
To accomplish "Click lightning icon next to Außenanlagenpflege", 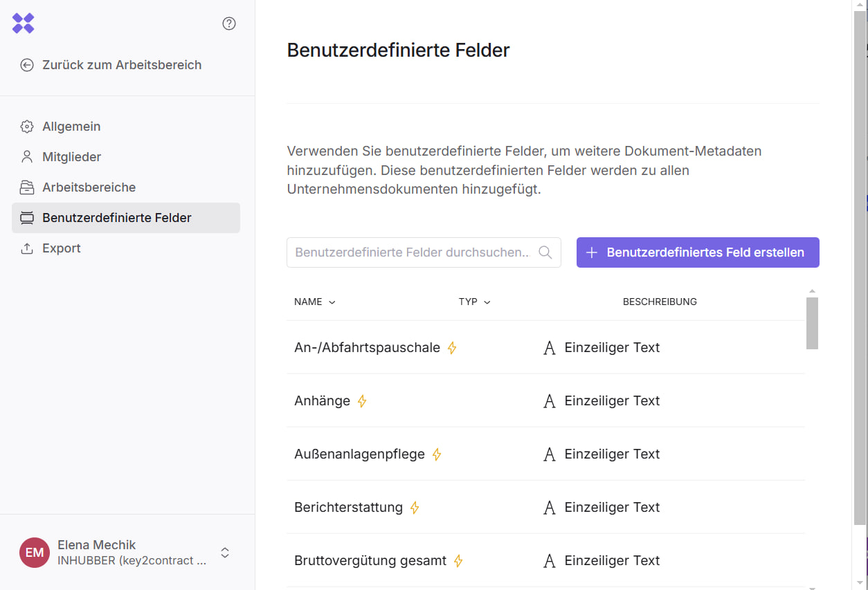I will [437, 454].
